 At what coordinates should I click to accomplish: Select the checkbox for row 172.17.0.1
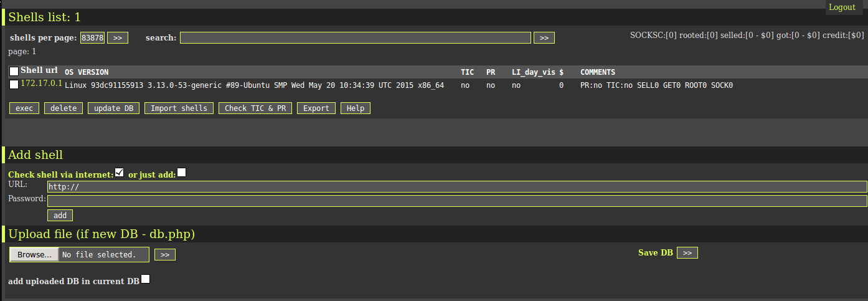(14, 85)
